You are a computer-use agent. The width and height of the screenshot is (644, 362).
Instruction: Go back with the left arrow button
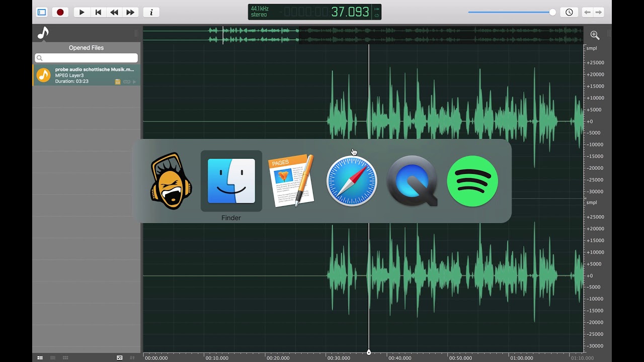(x=587, y=12)
